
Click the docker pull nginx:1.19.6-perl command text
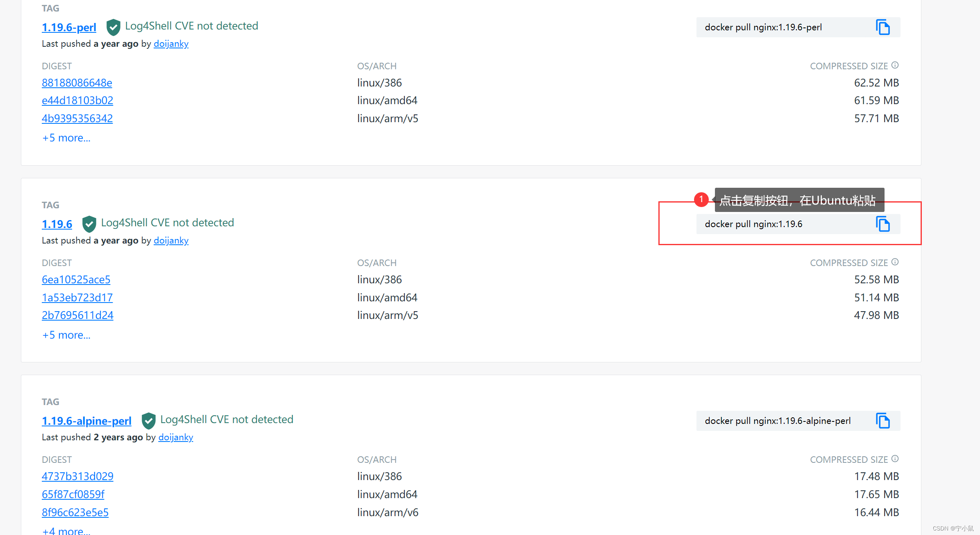763,27
